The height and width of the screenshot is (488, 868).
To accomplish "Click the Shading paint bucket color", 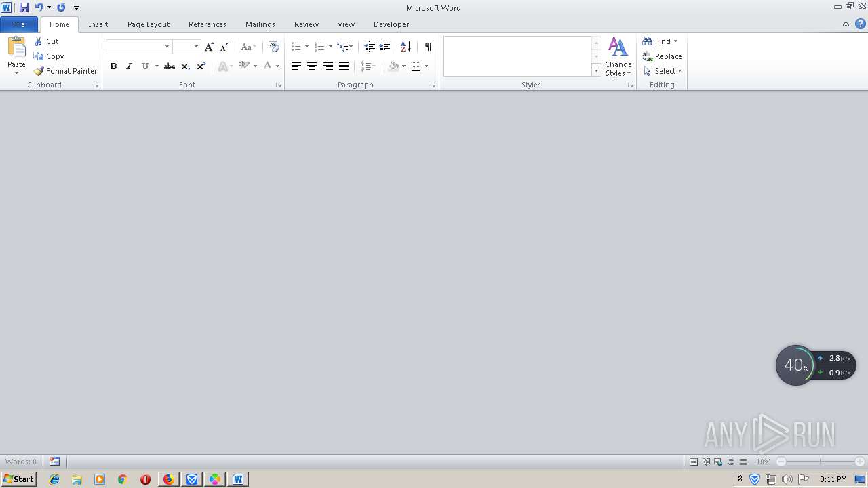I will [393, 66].
